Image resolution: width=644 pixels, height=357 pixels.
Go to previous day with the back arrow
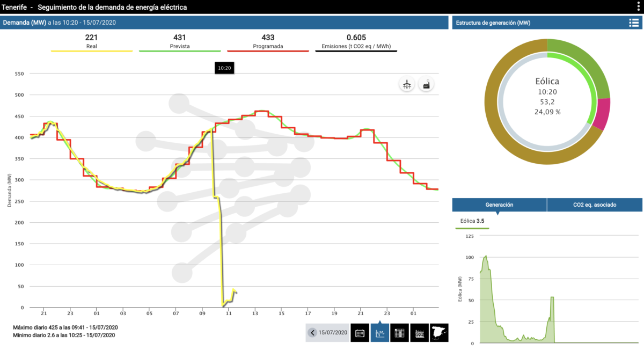[x=312, y=333]
